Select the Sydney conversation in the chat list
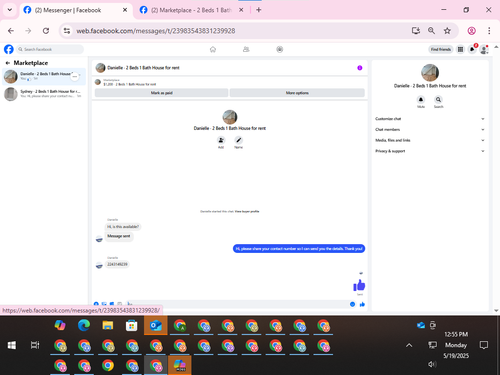The width and height of the screenshot is (500, 375). (x=44, y=94)
